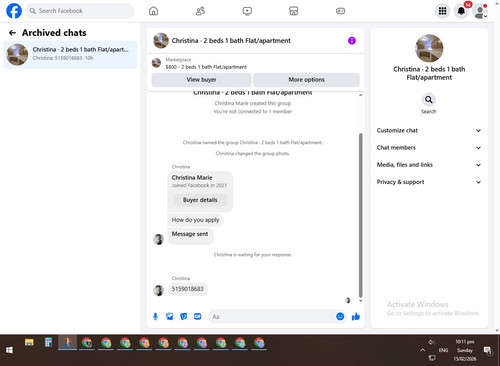The height and width of the screenshot is (366, 500).
Task: Expand the Chat members section
Action: tap(429, 148)
